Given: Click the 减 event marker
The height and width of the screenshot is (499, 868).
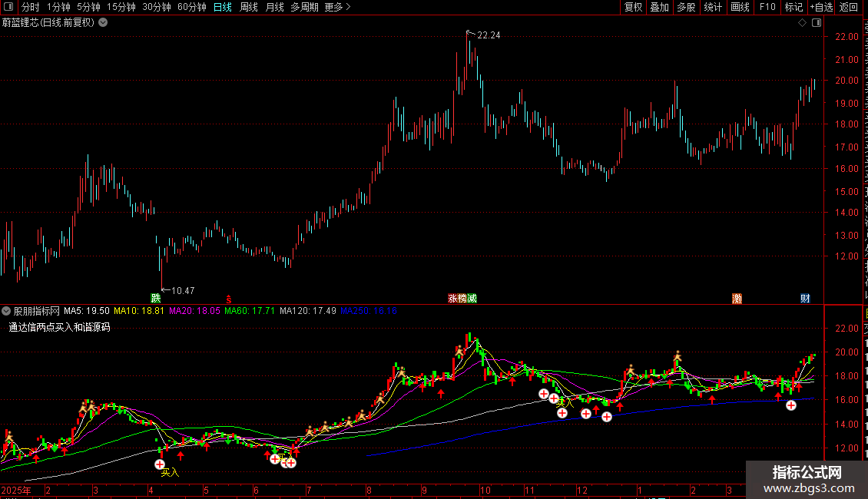Looking at the screenshot, I should pyautogui.click(x=472, y=299).
